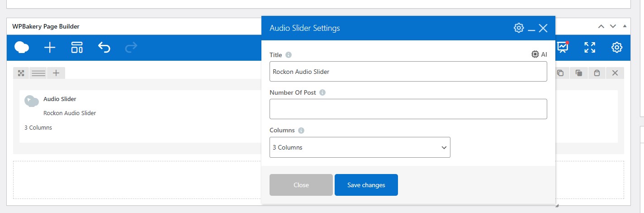644x213 pixels.
Task: Change row layout with lines icon
Action: (x=38, y=73)
